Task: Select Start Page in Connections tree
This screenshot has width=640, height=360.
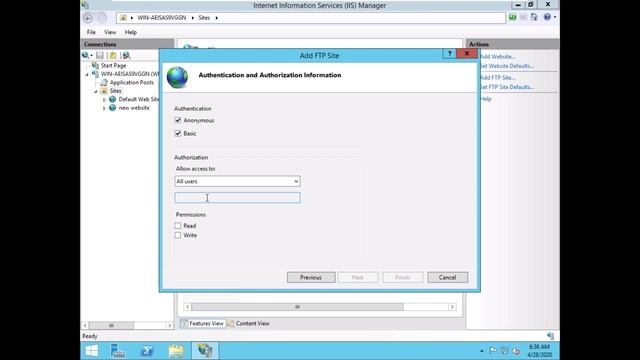Action: pos(113,65)
